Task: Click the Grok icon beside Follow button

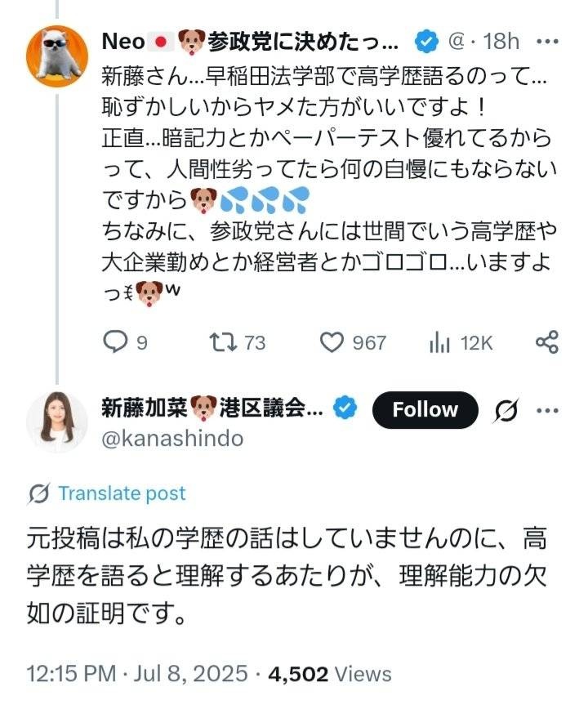Action: pos(506,410)
